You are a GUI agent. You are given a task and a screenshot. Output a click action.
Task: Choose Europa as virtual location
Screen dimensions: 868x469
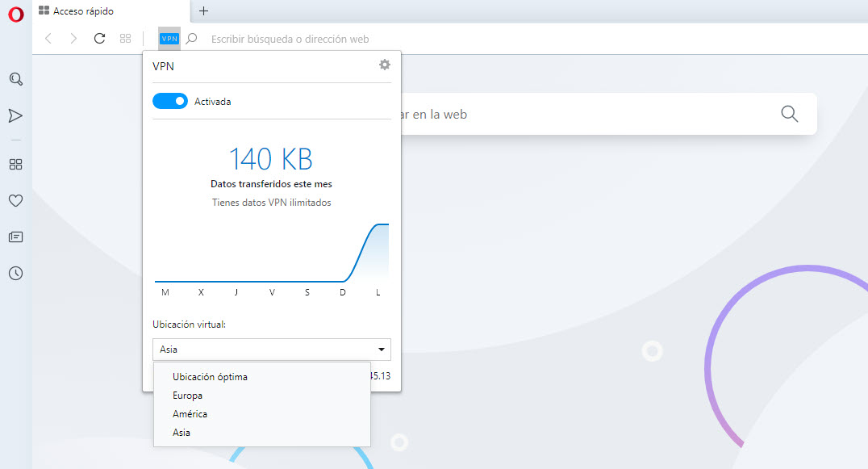pyautogui.click(x=187, y=396)
